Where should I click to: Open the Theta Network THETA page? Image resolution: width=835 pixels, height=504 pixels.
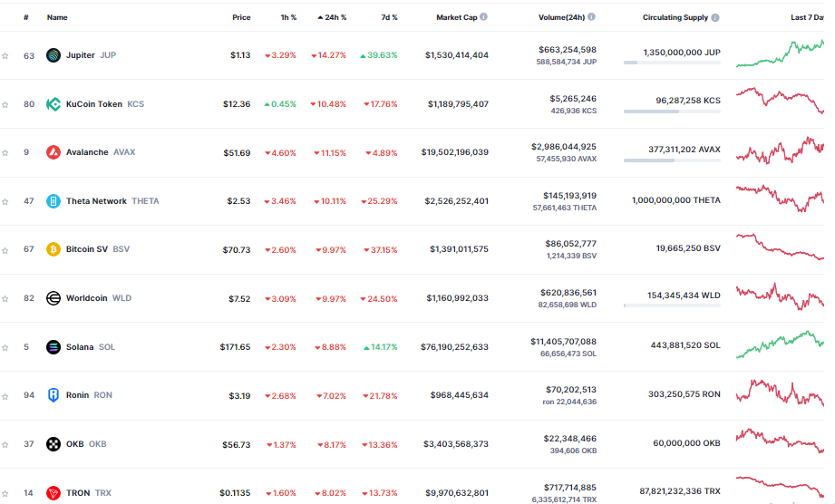click(112, 201)
